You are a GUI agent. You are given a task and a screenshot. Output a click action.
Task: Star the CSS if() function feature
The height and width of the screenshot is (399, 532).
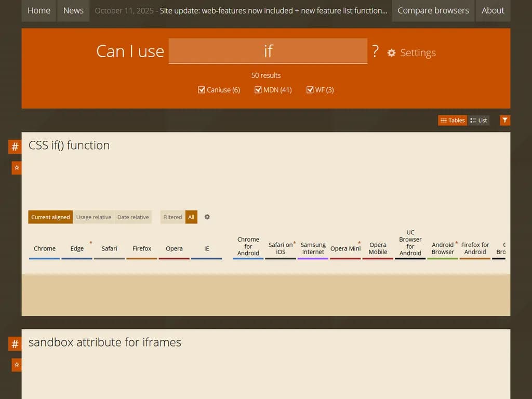pyautogui.click(x=16, y=167)
